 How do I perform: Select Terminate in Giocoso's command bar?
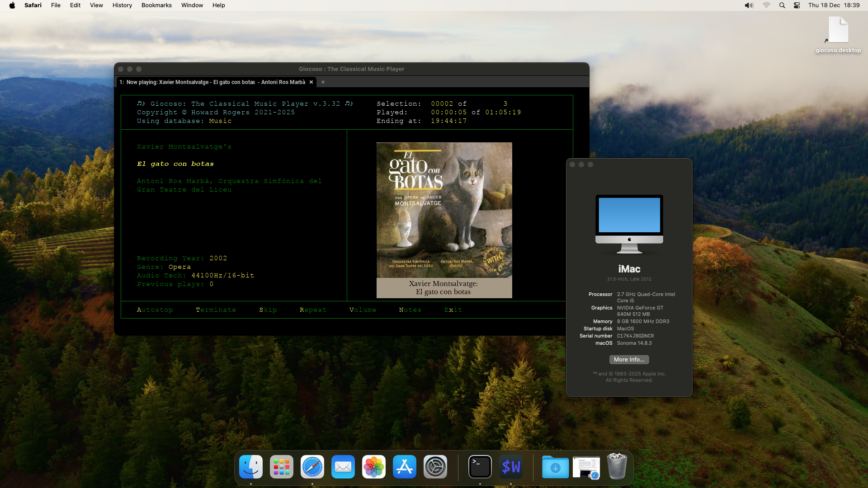[216, 310]
